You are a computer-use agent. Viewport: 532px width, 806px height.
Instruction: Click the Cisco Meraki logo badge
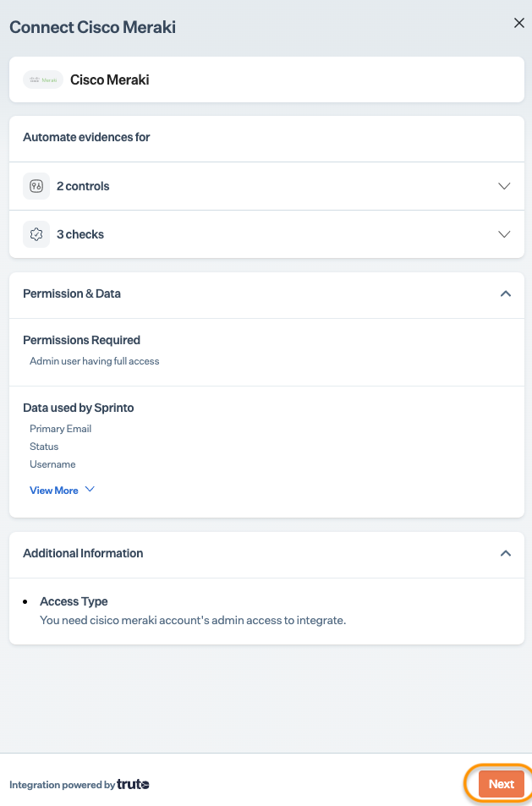pyautogui.click(x=43, y=80)
